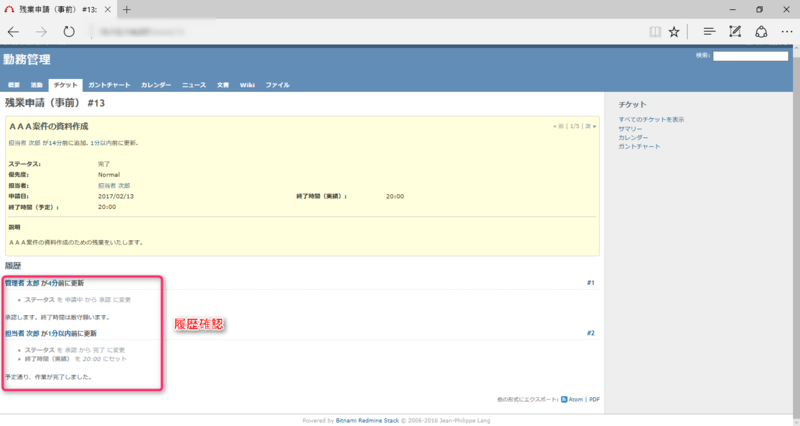
Task: Click the 1分以内 updated-time link in header
Action: click(102, 143)
